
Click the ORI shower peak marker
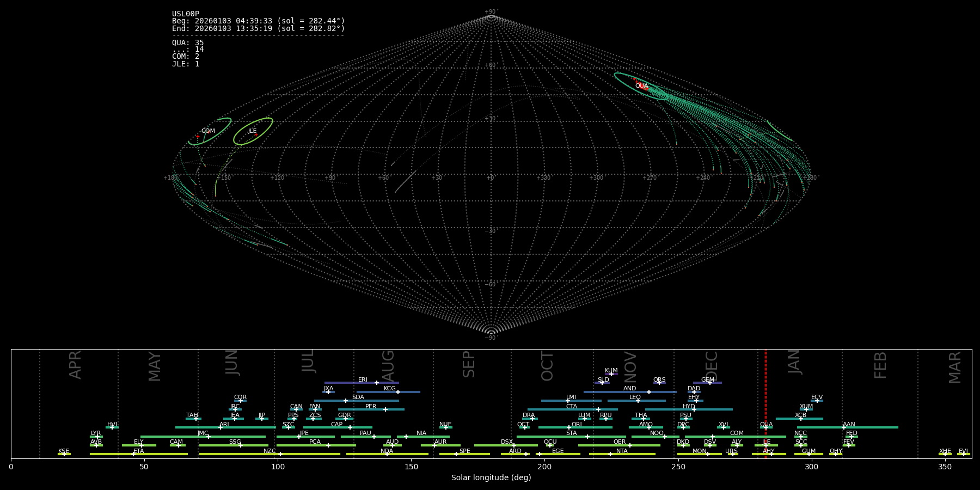(569, 427)
